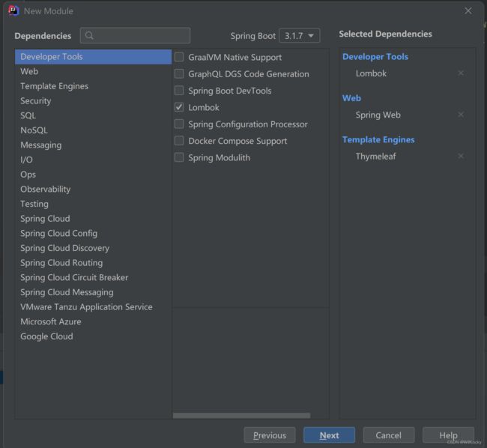487x448 pixels.
Task: Select Spring Cloud Config category
Action: 93,233
